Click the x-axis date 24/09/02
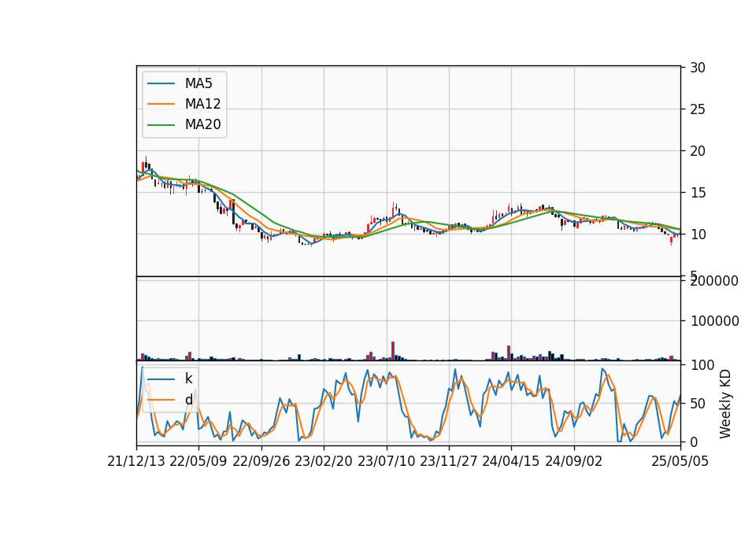Image resolution: width=756 pixels, height=543 pixels. click(574, 461)
